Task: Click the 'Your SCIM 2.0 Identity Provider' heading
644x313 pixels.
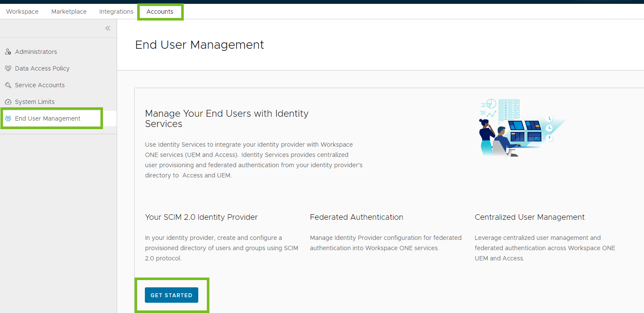Action: point(201,217)
